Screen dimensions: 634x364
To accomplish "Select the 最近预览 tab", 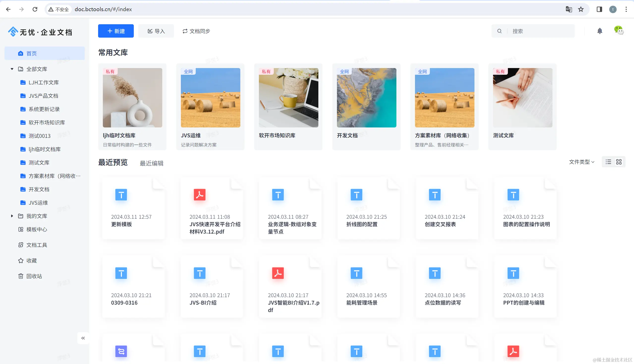I will click(x=113, y=162).
